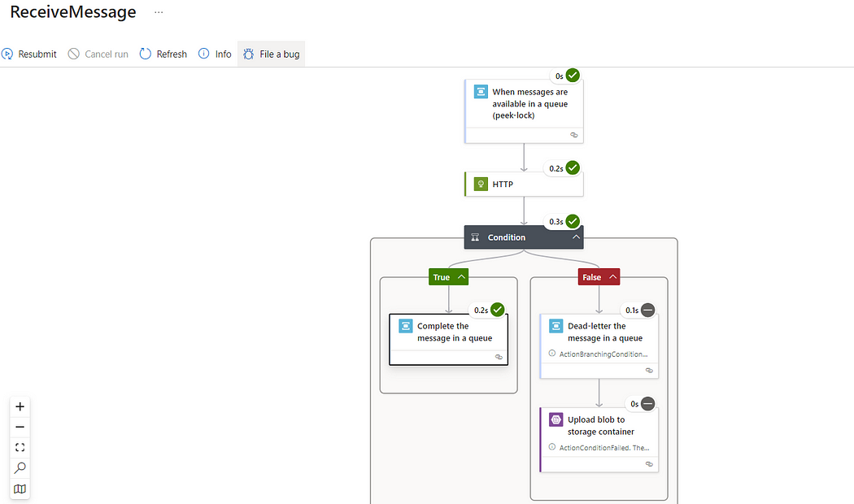Click File a bug
Image resolution: width=854 pixels, height=504 pixels.
(271, 54)
